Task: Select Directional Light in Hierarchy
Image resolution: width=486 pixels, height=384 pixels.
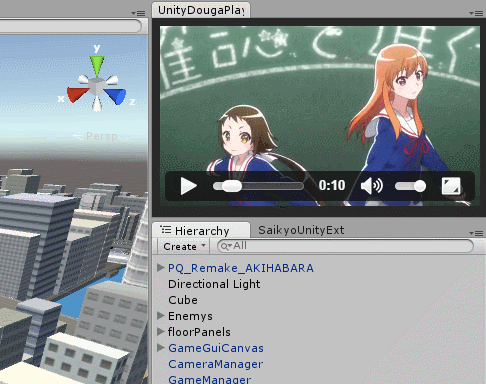Action: point(214,284)
